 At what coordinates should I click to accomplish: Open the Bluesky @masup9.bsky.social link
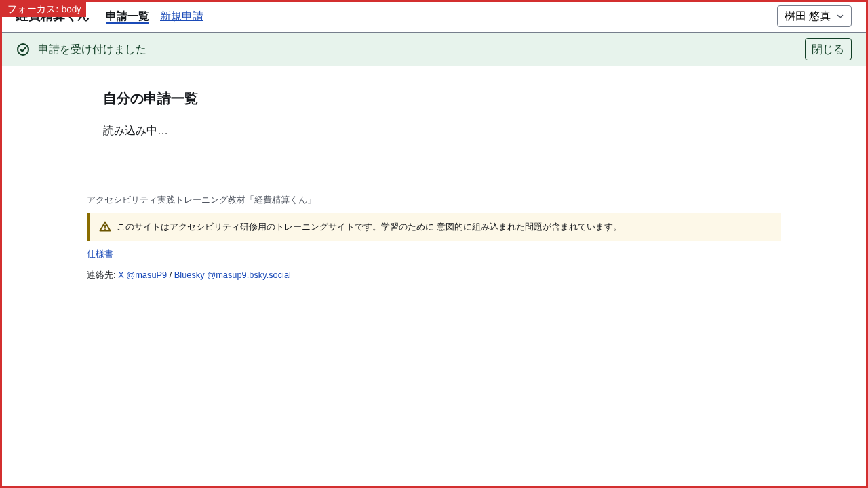233,275
